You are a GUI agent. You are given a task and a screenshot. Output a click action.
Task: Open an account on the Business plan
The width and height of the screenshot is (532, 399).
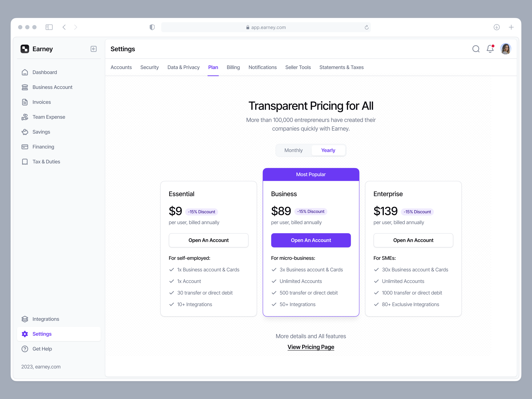(311, 240)
